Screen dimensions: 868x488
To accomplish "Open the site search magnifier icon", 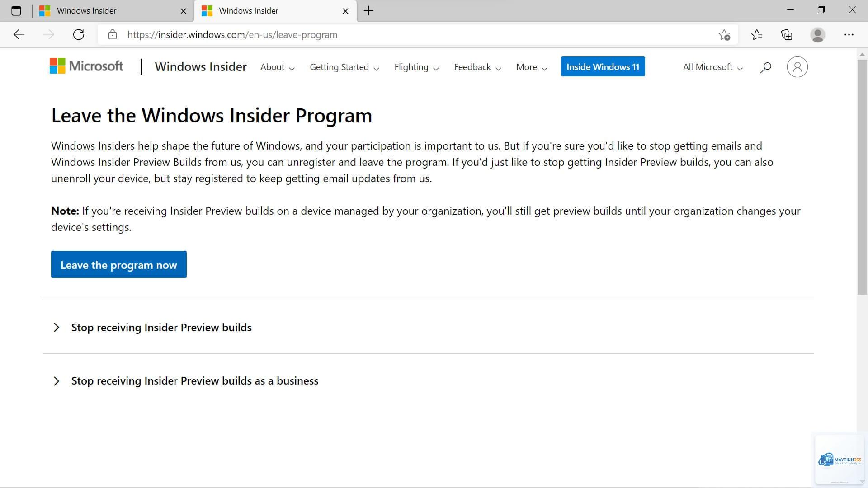I will click(x=765, y=67).
